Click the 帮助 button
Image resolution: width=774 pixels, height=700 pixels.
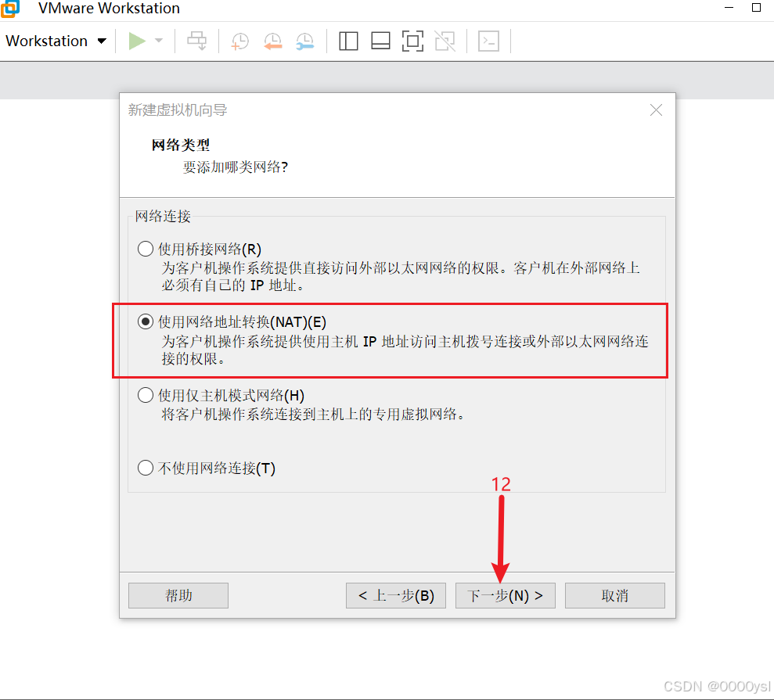tap(178, 595)
